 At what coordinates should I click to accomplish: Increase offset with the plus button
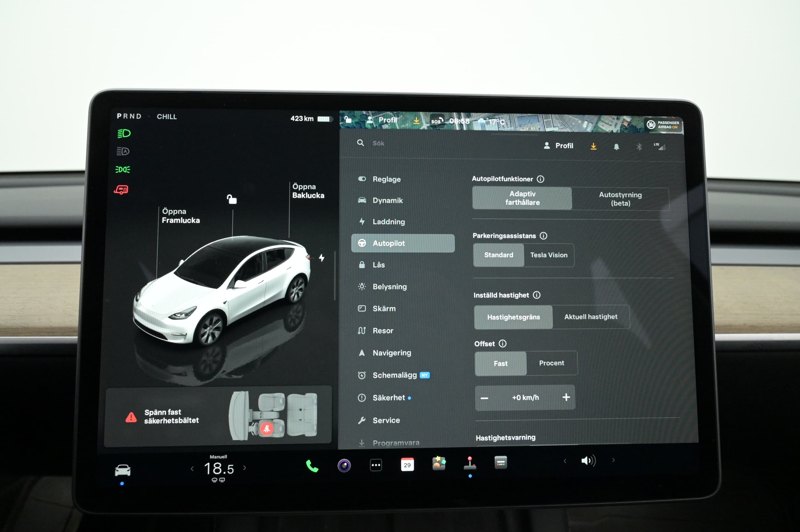click(566, 397)
